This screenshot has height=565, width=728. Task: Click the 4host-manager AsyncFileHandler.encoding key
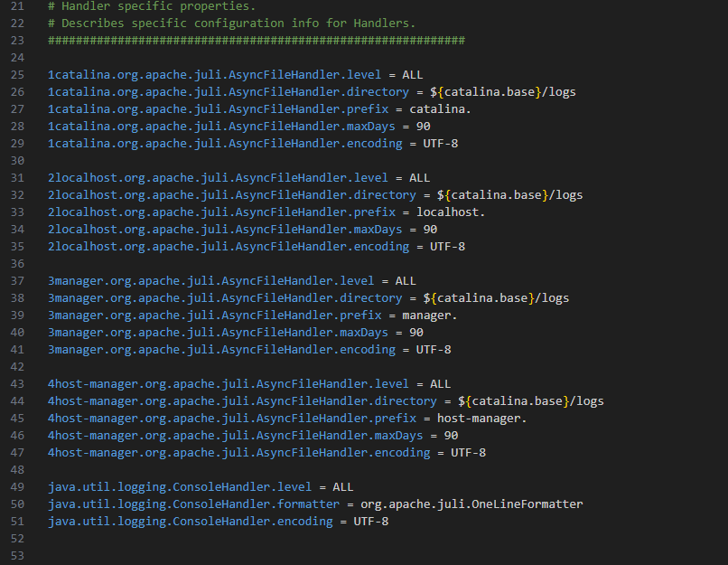click(x=239, y=453)
